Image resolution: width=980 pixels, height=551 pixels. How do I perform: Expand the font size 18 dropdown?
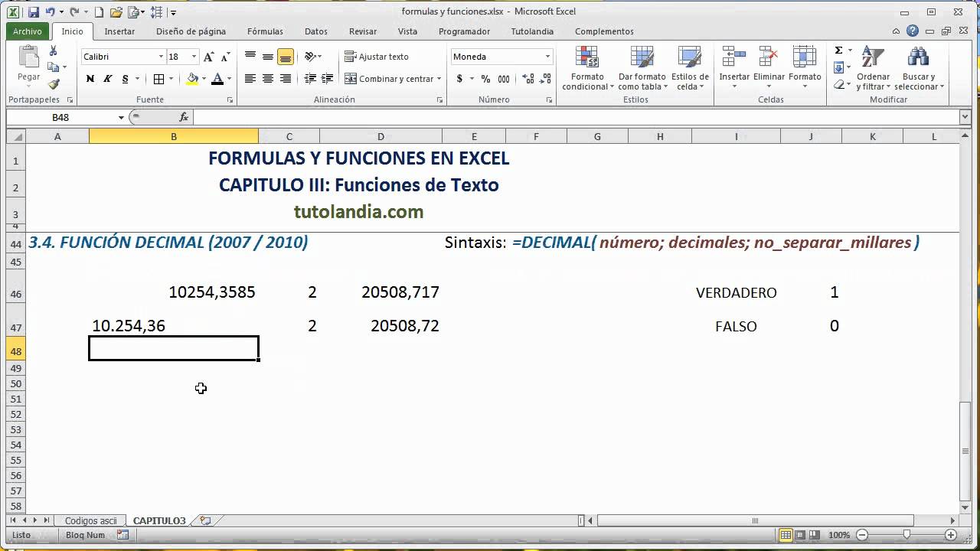[x=194, y=57]
